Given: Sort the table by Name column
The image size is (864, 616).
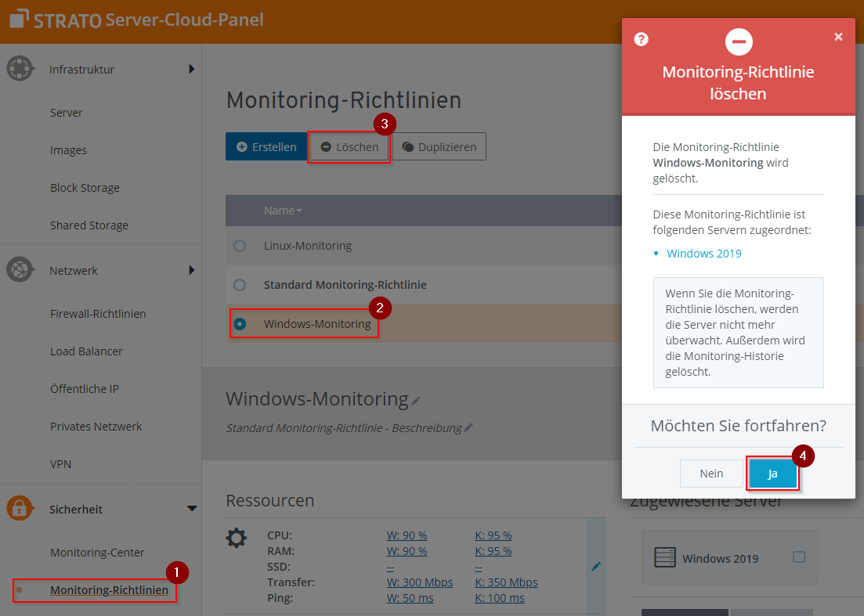Looking at the screenshot, I should coord(283,211).
